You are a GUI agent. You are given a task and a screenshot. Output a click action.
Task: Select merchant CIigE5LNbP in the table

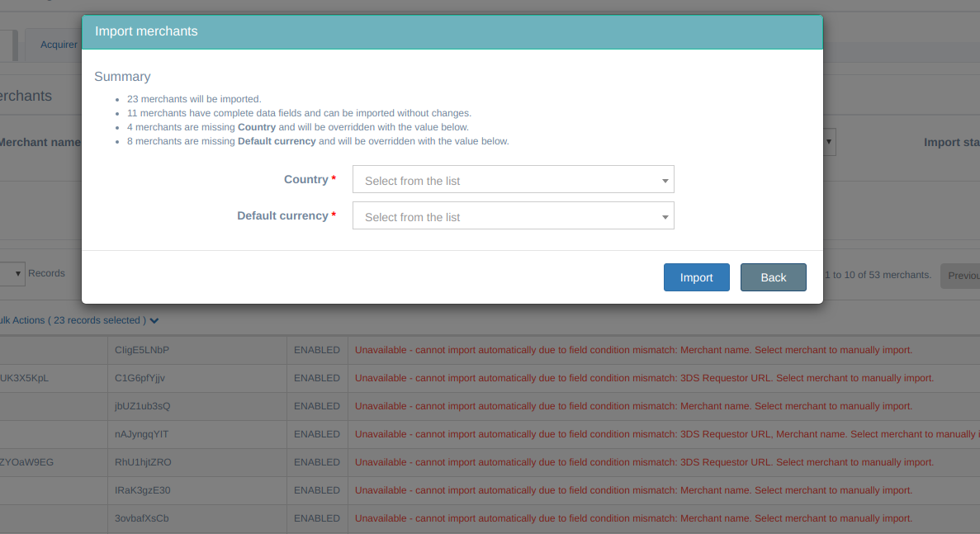pyautogui.click(x=142, y=350)
